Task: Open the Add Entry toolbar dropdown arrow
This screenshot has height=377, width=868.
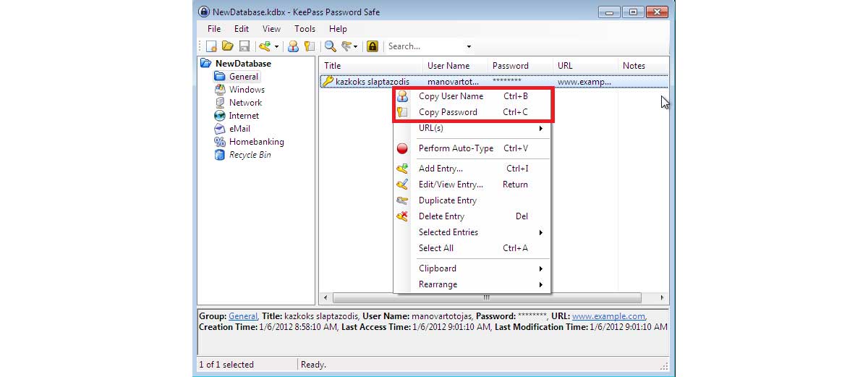Action: pos(276,47)
